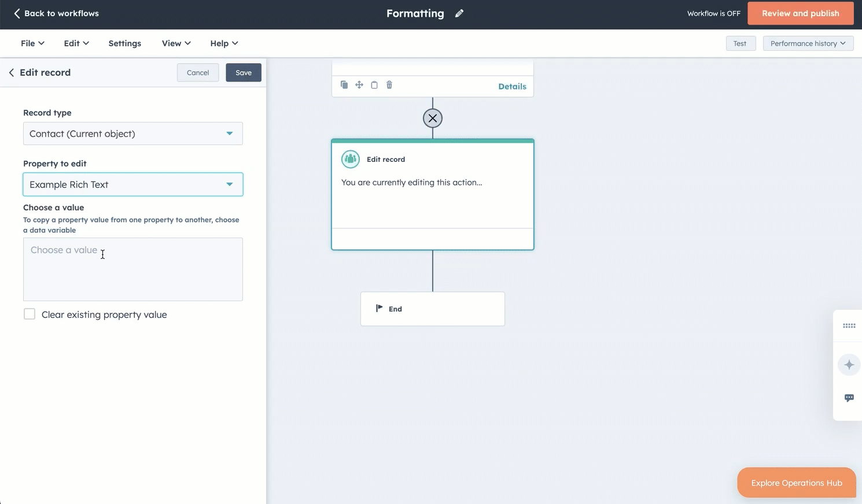
Task: Delete the action using the trash icon
Action: [x=389, y=85]
